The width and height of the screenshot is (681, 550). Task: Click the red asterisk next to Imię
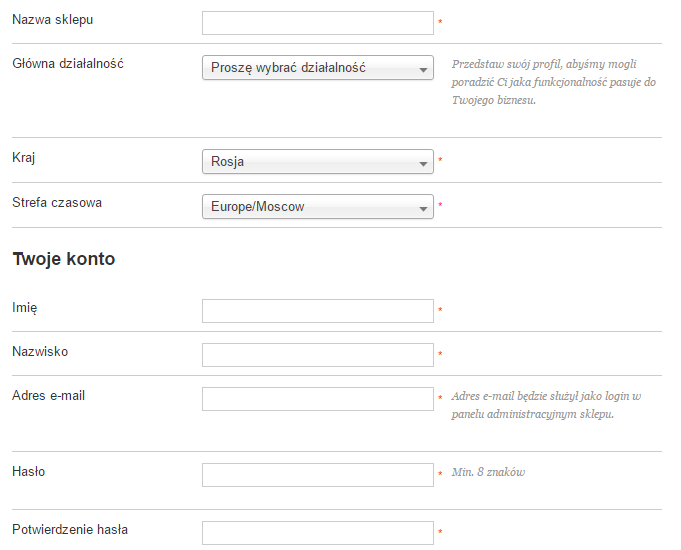tap(440, 309)
